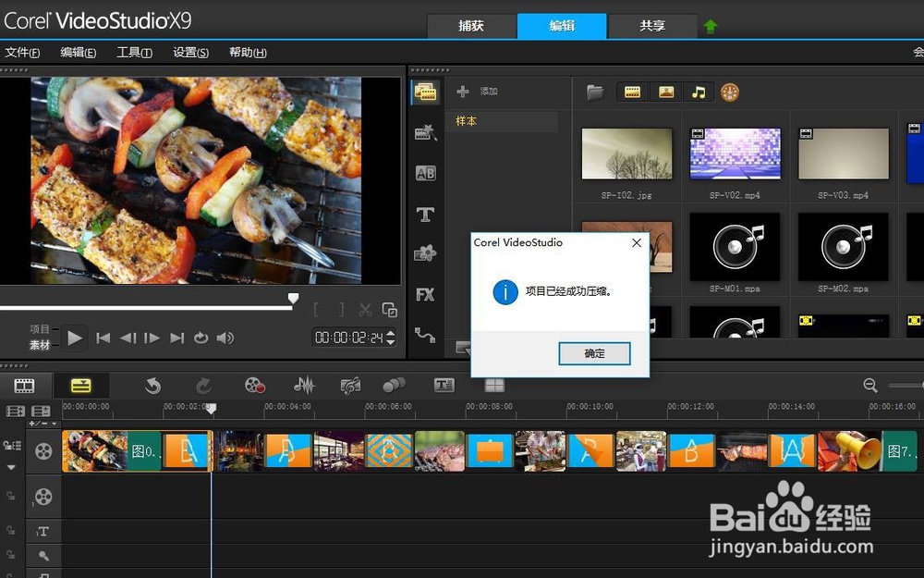
Task: Open the Path panel
Action: pyautogui.click(x=425, y=335)
